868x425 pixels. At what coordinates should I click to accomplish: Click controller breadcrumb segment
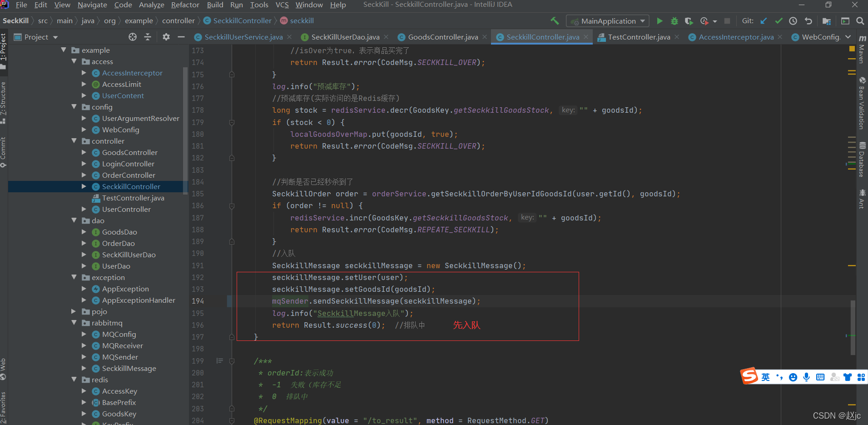179,20
